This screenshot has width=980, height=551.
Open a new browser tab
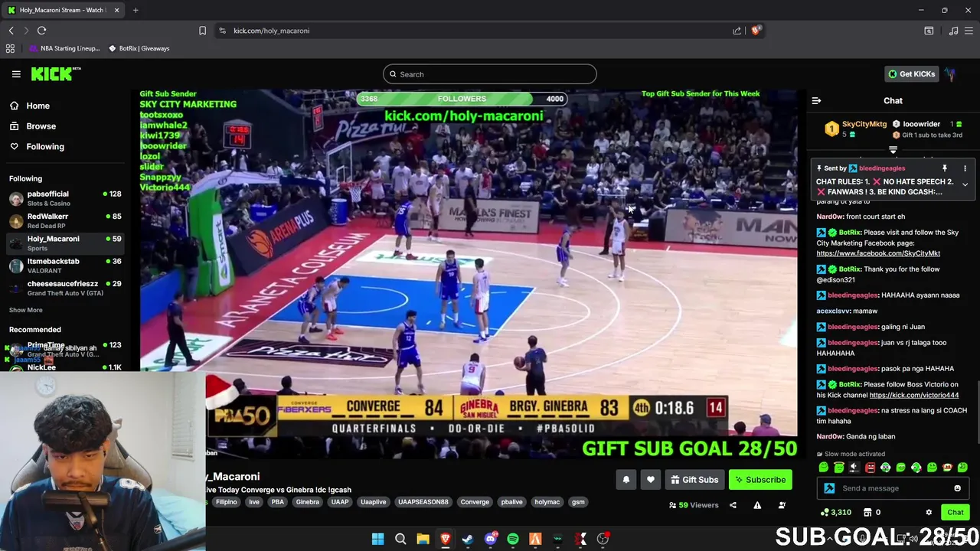tap(136, 10)
